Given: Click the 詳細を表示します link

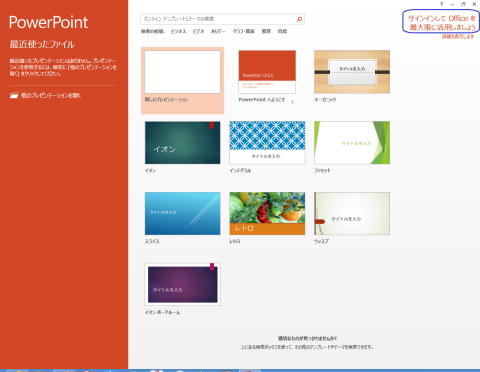Looking at the screenshot, I should pyautogui.click(x=458, y=36).
